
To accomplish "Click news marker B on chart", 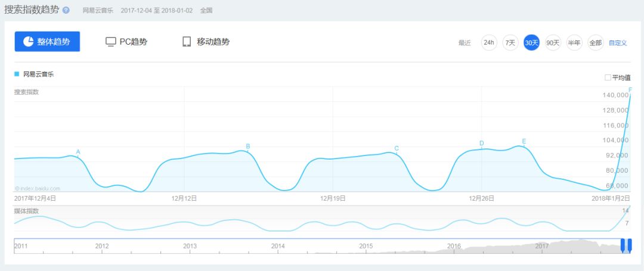I will [247, 147].
